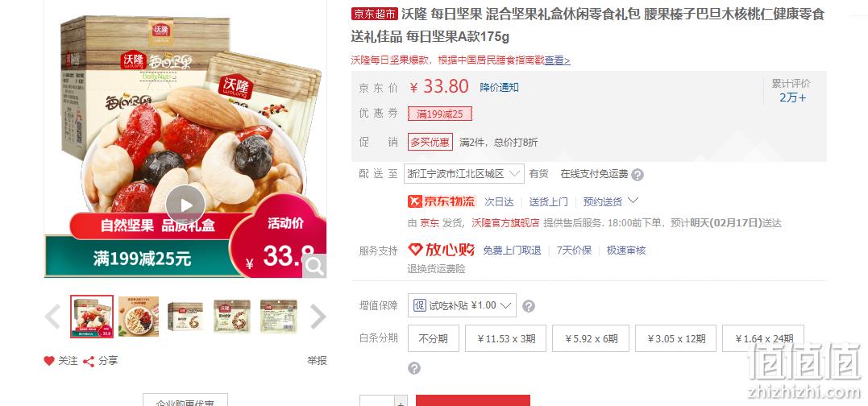Viewport: 868px width, 406px height.
Task: Click the heart icon to follow product
Action: pyautogui.click(x=49, y=361)
